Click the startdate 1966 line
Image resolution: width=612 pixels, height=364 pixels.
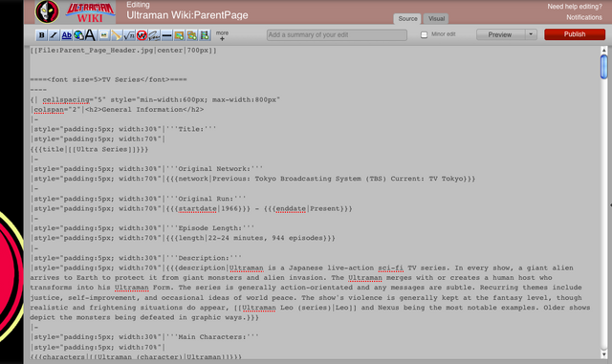tap(191, 208)
